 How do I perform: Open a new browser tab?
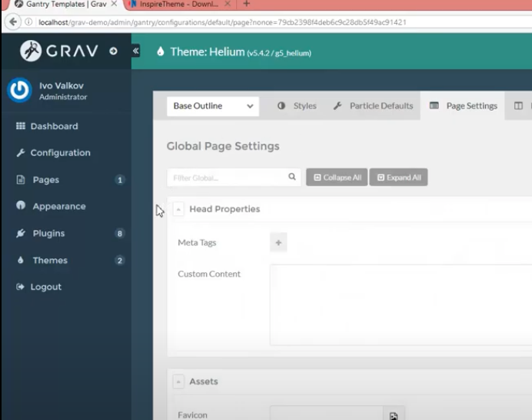(x=247, y=4)
